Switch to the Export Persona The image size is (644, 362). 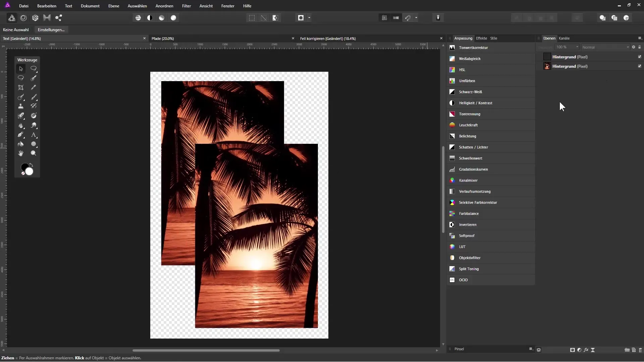[x=59, y=18]
